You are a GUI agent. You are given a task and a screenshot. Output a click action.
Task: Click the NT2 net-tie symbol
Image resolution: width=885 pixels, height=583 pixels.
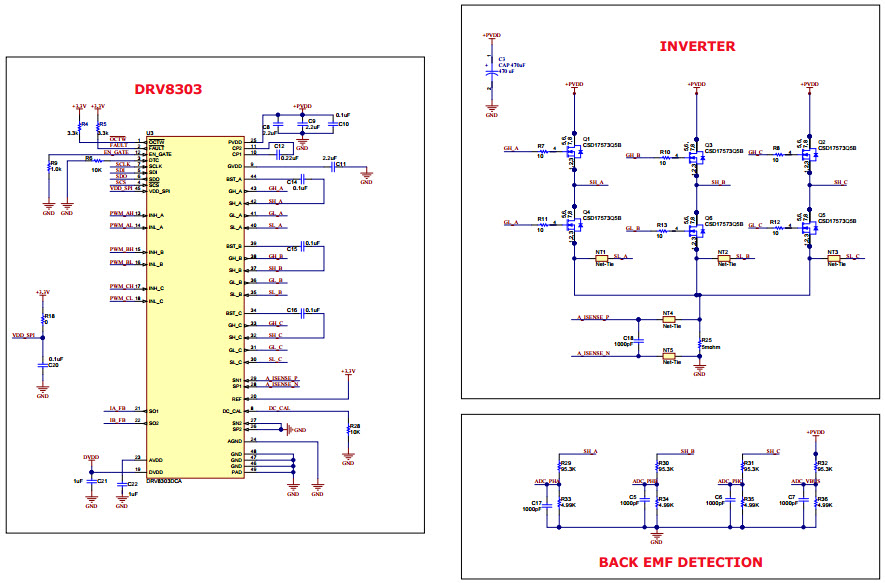[x=724, y=258]
